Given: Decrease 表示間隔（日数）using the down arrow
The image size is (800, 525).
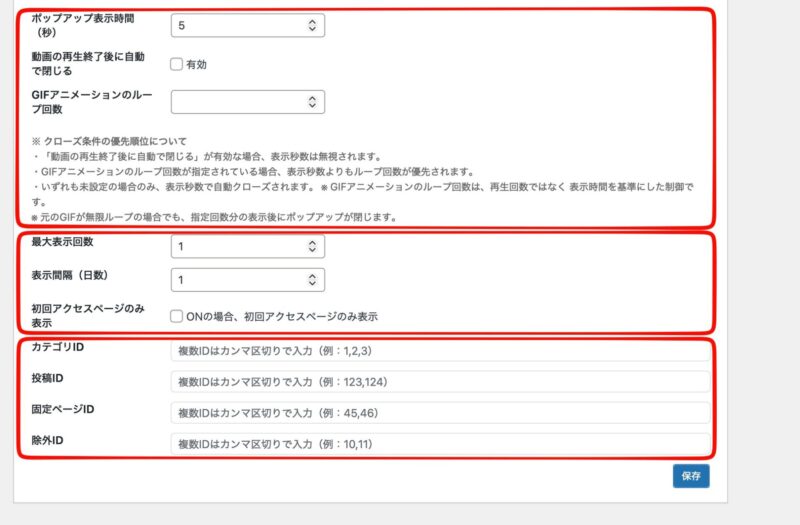Looking at the screenshot, I should coord(312,284).
